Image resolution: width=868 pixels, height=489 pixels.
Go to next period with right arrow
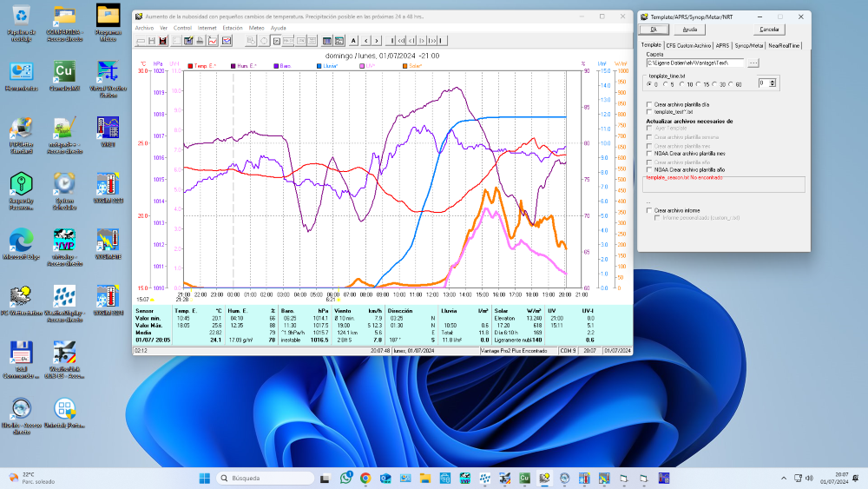click(377, 40)
